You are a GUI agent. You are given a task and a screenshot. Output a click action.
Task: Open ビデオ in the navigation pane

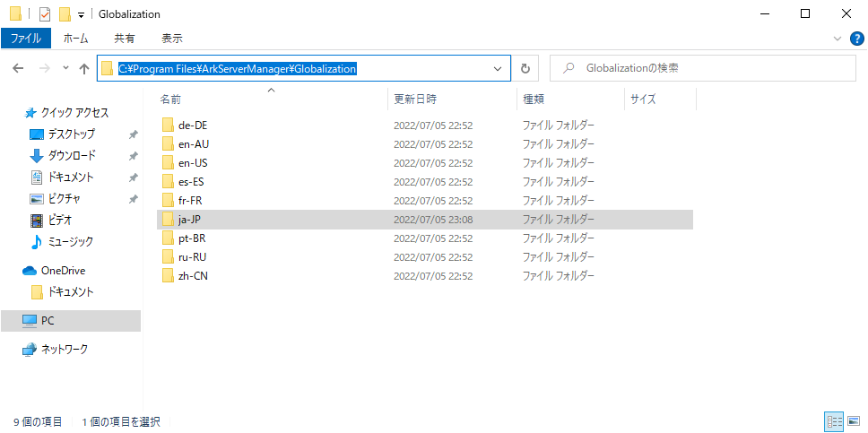coord(58,220)
